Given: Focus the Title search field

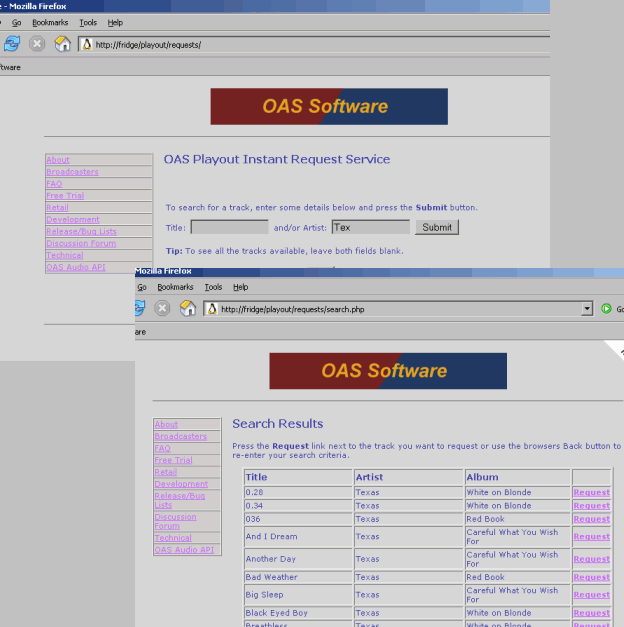Looking at the screenshot, I should [x=230, y=227].
